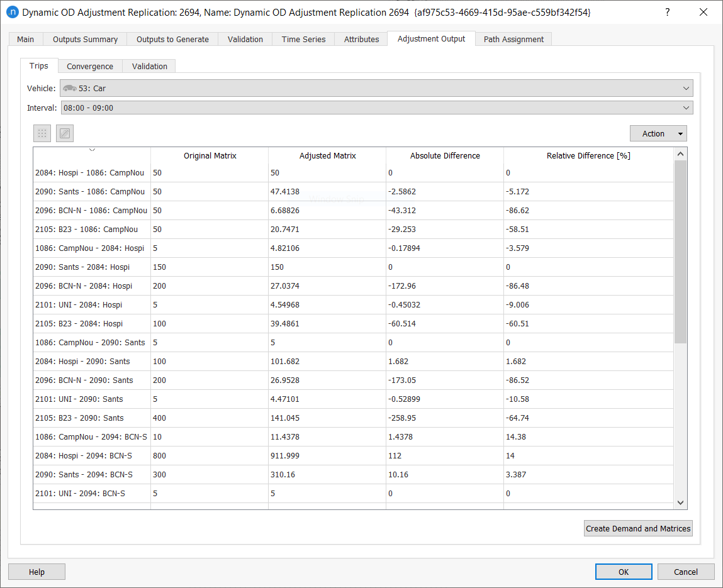The width and height of the screenshot is (723, 588).
Task: Select the Outputs to Generate tab
Action: [x=172, y=39]
